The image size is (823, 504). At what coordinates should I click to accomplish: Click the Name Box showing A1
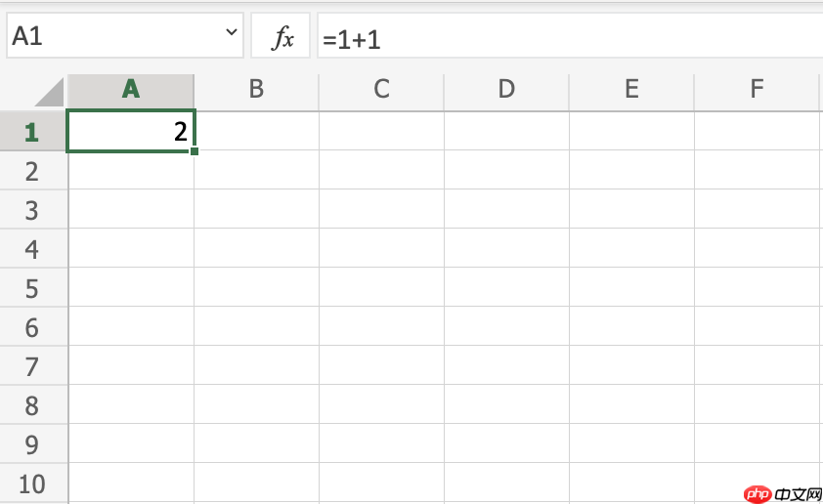click(125, 36)
